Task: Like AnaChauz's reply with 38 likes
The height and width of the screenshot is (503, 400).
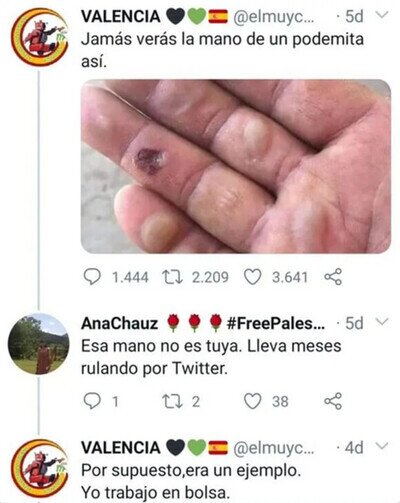Action: [x=253, y=401]
